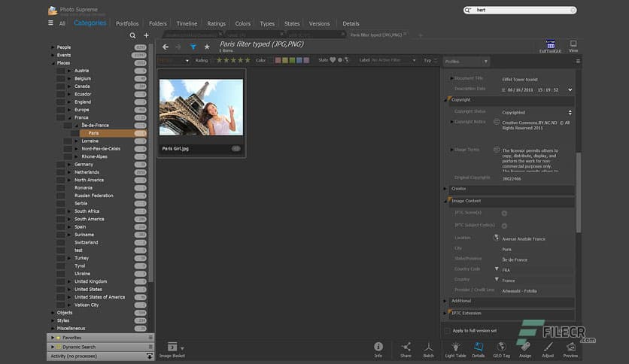Click the Assign tag icon
629x364 pixels.
(525, 348)
